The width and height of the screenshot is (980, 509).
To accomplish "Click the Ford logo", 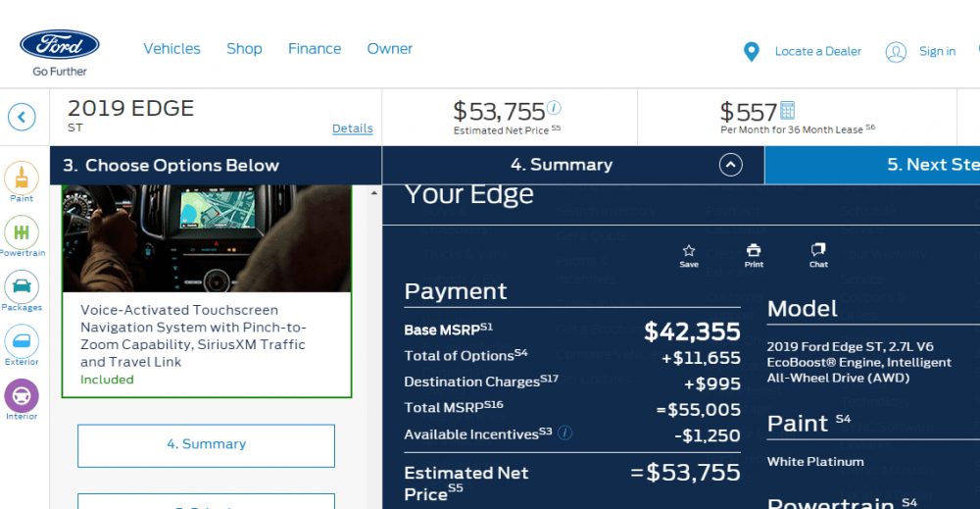I will coord(60,45).
